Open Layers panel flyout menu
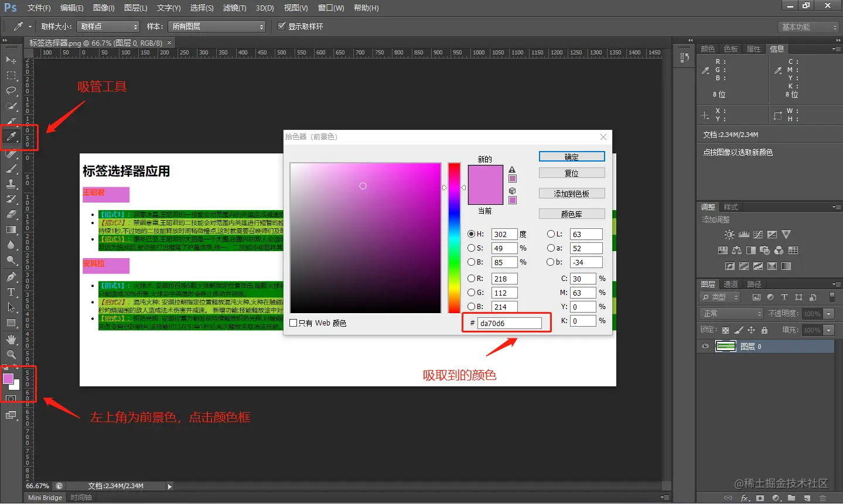The image size is (843, 504). click(835, 284)
